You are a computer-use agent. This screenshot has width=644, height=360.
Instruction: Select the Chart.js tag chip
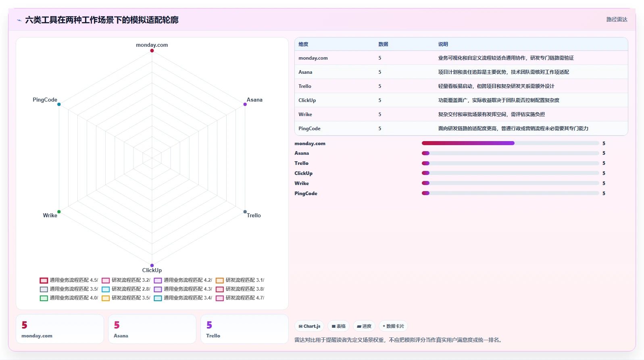(309, 326)
